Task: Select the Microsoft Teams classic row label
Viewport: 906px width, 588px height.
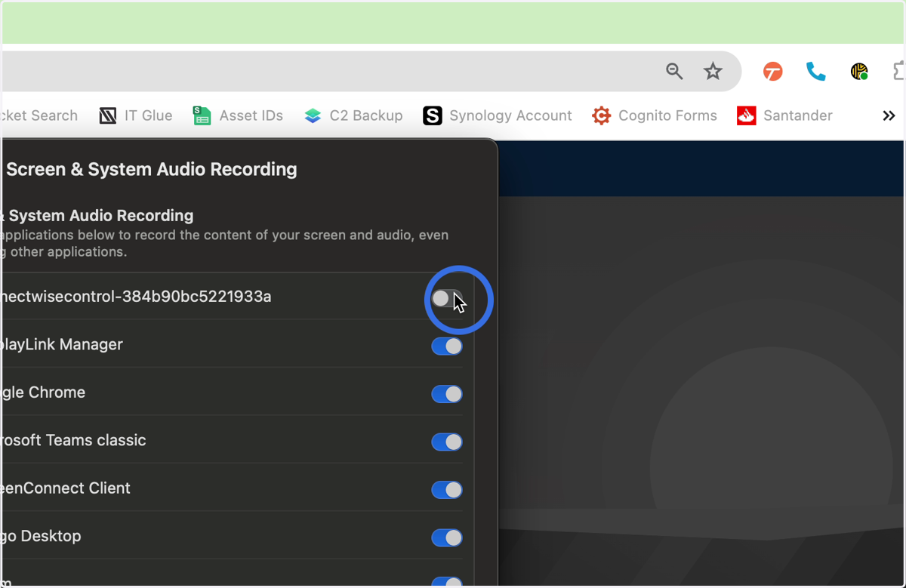Action: point(73,440)
